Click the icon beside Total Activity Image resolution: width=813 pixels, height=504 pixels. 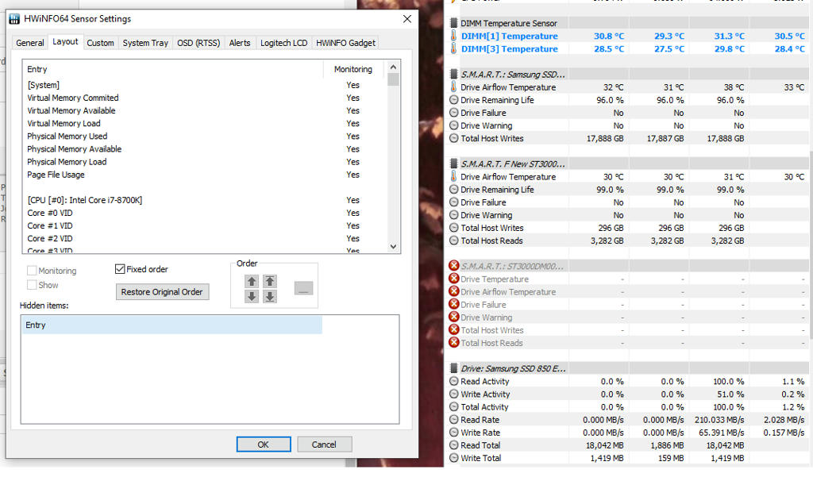(453, 407)
